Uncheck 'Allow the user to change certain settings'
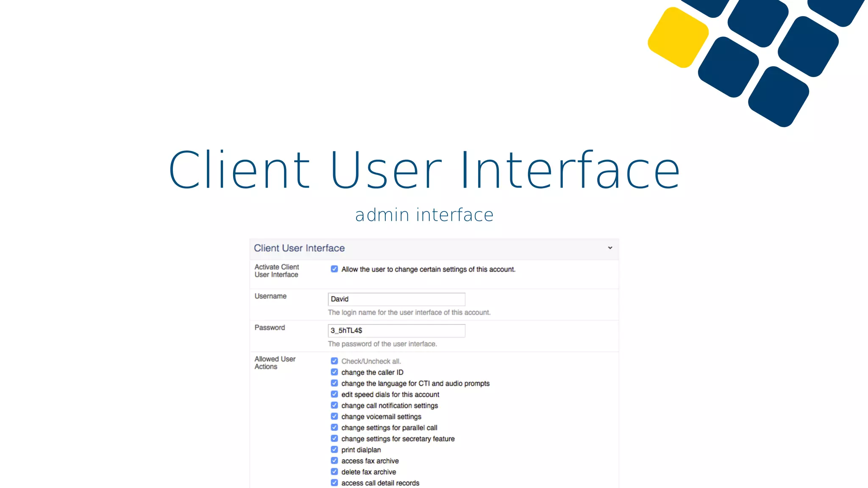Image resolution: width=868 pixels, height=488 pixels. pyautogui.click(x=334, y=269)
